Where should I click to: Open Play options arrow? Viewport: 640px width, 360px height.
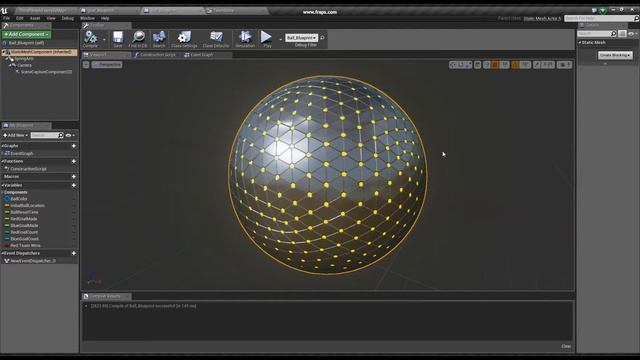pos(280,40)
